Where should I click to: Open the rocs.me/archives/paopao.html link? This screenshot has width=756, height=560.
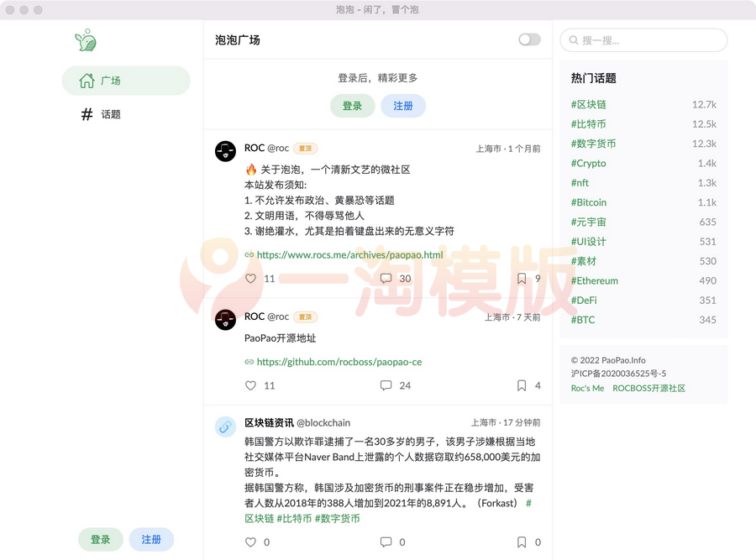[349, 255]
